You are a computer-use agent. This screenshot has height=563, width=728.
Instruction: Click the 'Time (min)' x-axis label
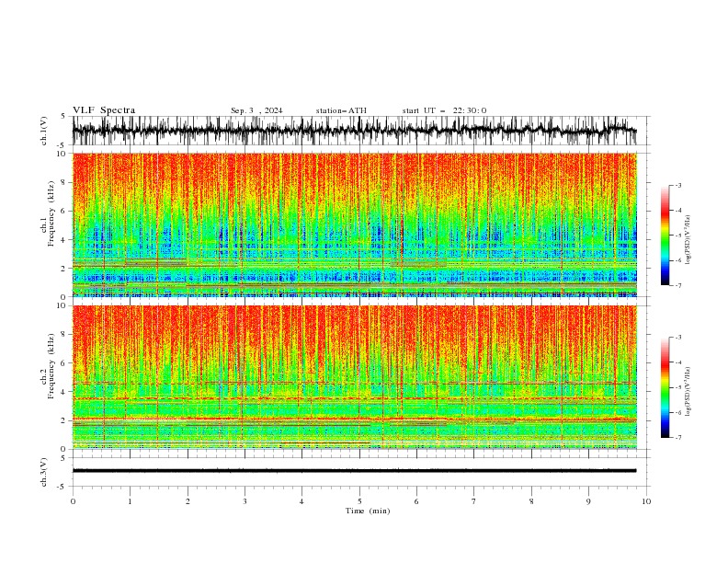coord(368,511)
